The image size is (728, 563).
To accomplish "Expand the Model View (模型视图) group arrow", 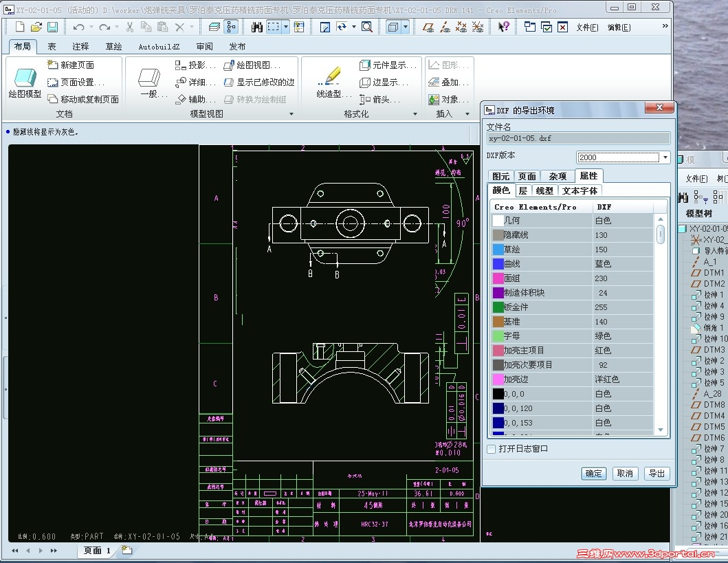I will [x=291, y=114].
